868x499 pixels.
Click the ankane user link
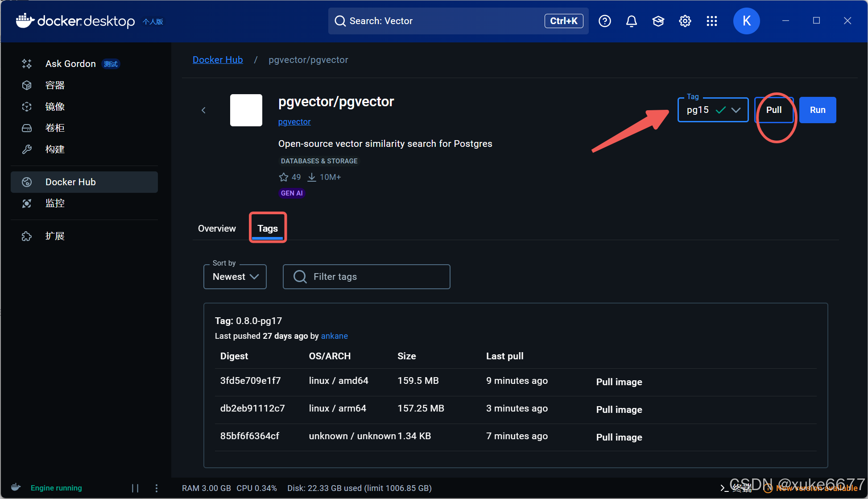[x=335, y=336]
